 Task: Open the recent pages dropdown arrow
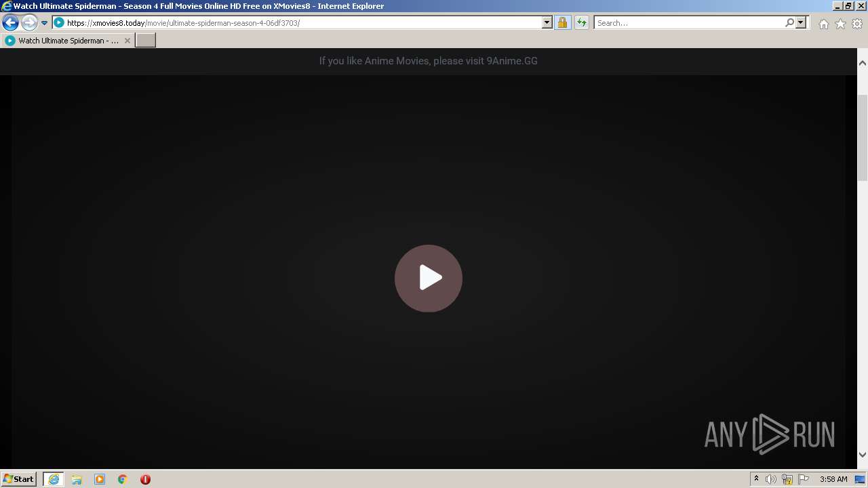(44, 23)
